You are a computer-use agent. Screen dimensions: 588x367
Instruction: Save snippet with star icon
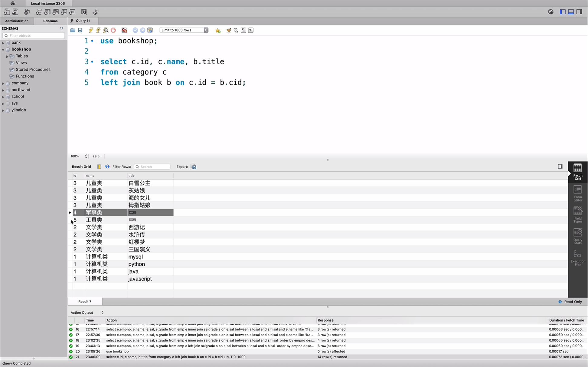point(218,30)
